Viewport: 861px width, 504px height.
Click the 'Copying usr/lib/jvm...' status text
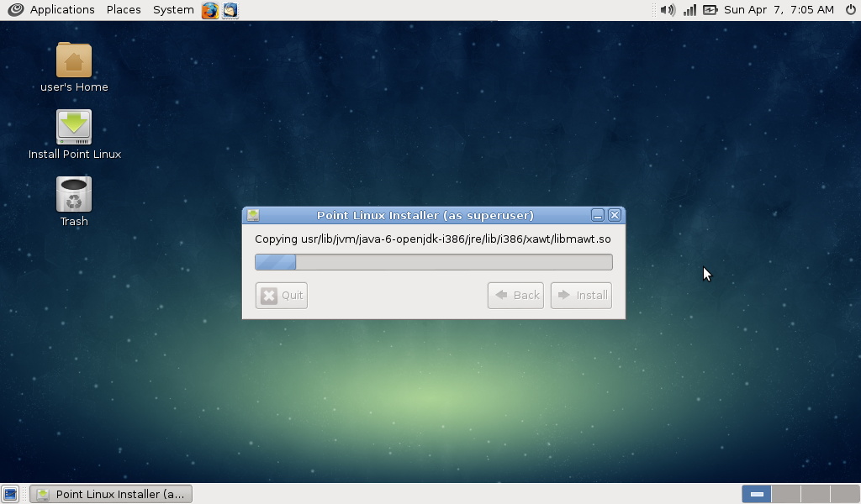tap(433, 239)
